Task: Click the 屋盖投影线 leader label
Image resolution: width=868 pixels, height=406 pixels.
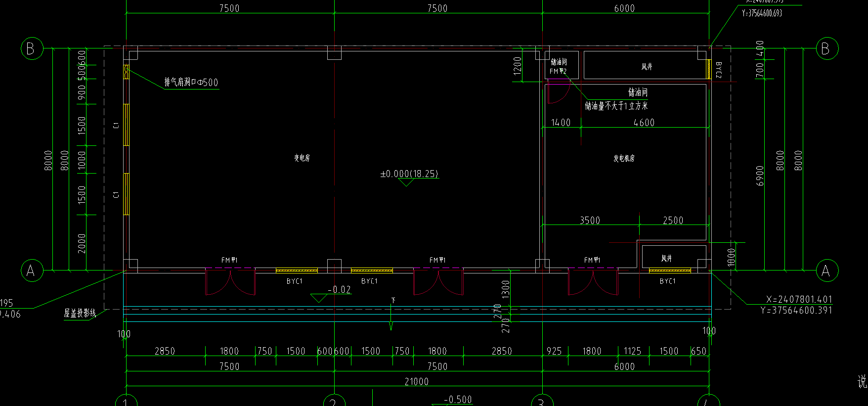Action: coord(80,313)
